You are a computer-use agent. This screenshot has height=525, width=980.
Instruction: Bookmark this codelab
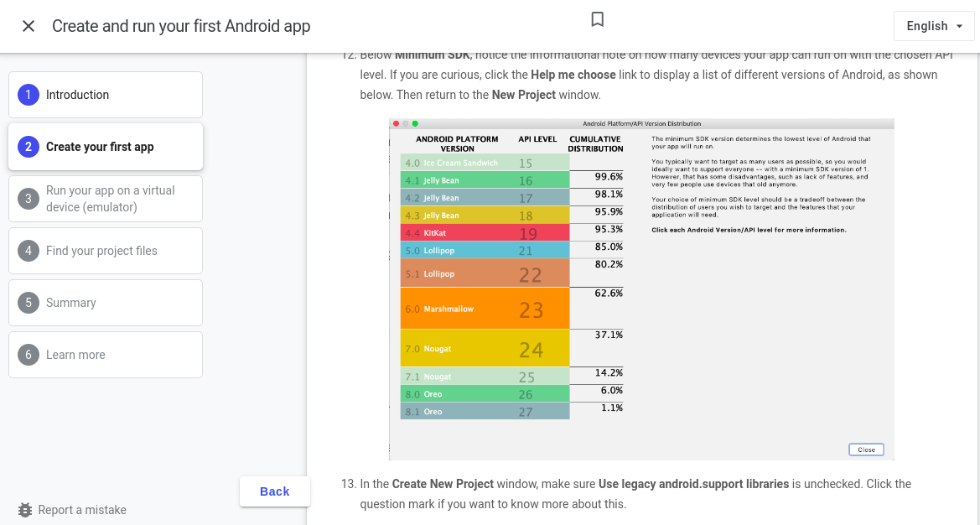point(597,19)
